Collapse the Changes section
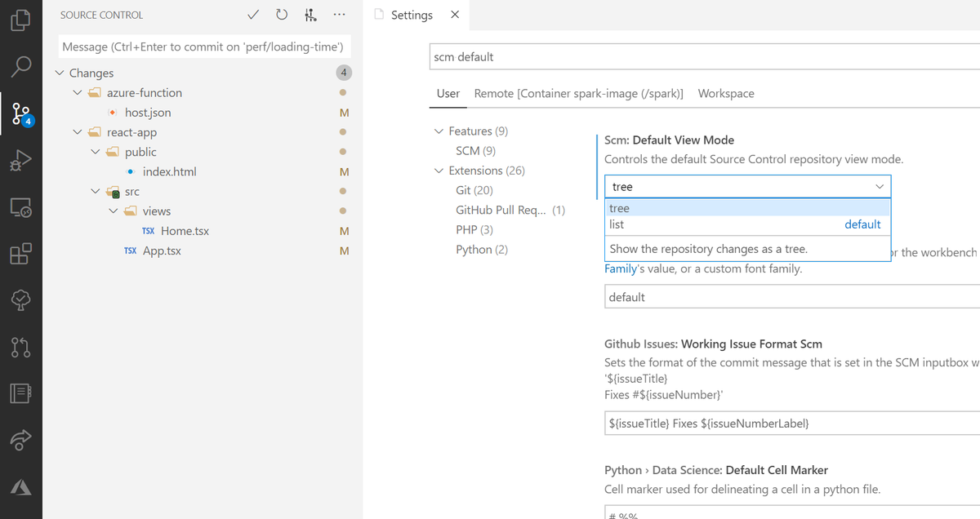 click(59, 73)
